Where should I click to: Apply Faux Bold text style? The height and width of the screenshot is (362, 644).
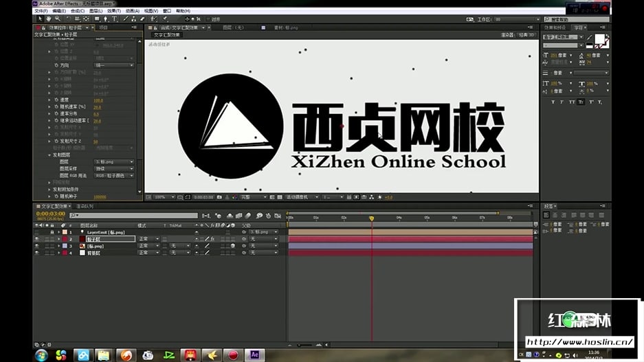(553, 102)
